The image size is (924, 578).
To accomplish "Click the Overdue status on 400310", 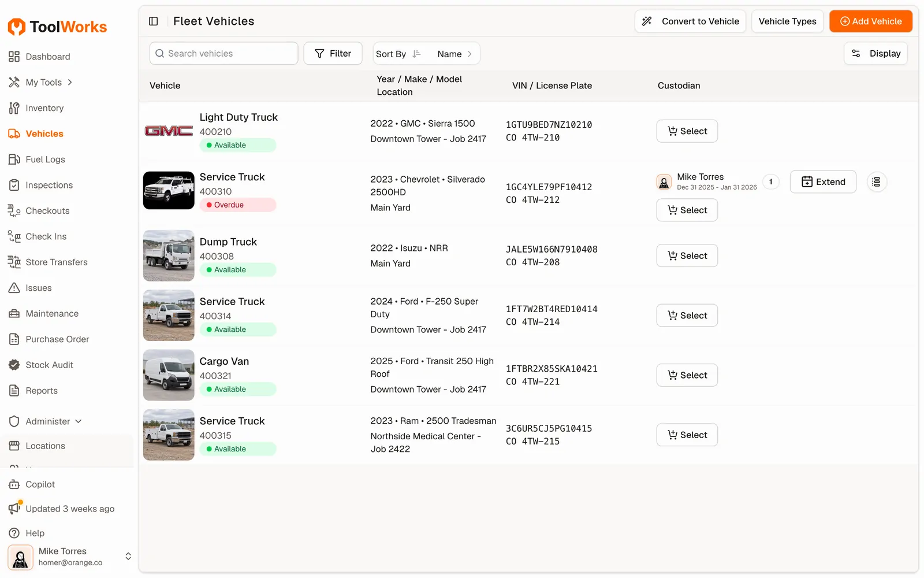I will (238, 205).
